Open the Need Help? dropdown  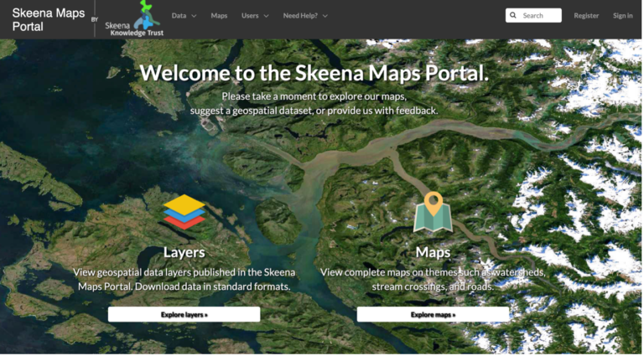click(305, 16)
